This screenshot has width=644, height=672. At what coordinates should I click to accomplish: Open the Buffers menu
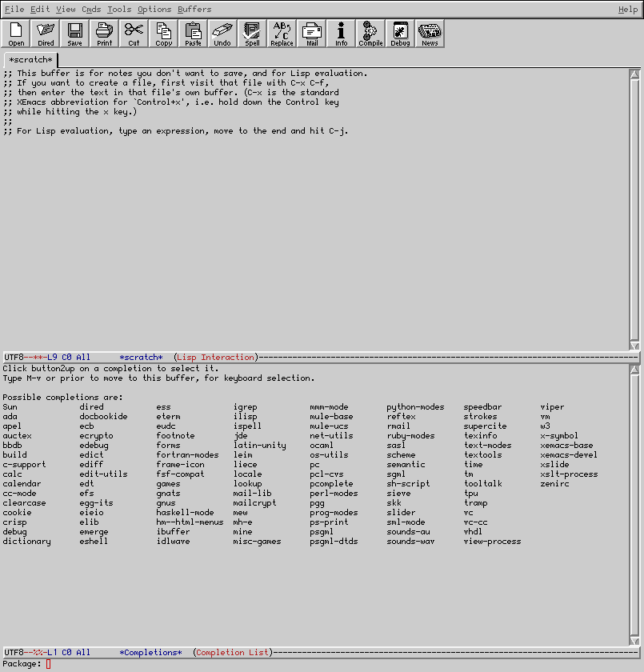click(194, 9)
